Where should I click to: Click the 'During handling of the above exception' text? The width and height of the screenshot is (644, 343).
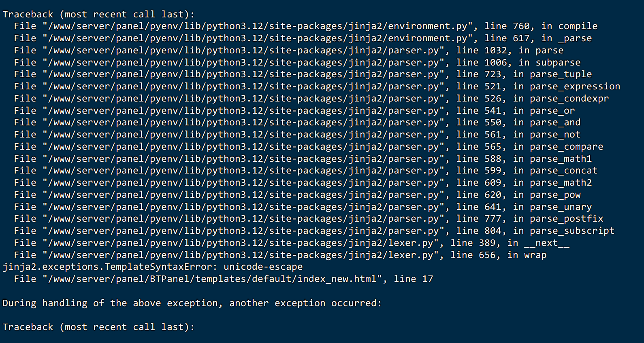coord(192,303)
